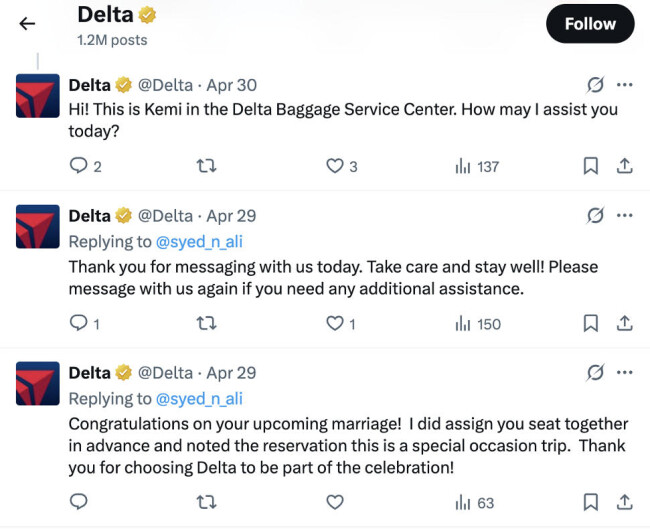Open the Apr 30 post timestamp

pyautogui.click(x=231, y=85)
